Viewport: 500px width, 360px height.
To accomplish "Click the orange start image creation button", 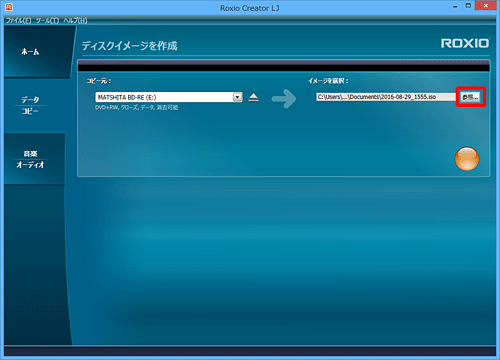I will tap(467, 159).
